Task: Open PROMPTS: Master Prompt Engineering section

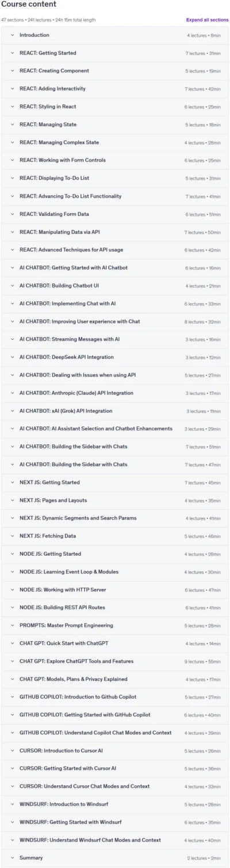Action: [115, 626]
